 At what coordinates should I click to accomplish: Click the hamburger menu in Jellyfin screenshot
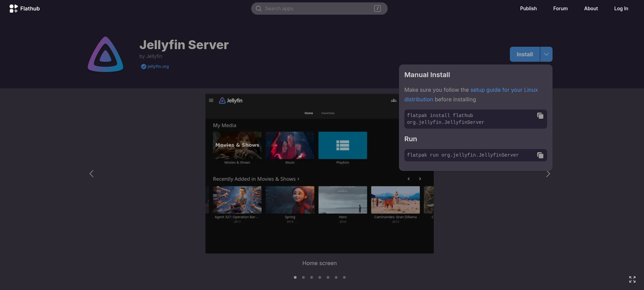211,100
